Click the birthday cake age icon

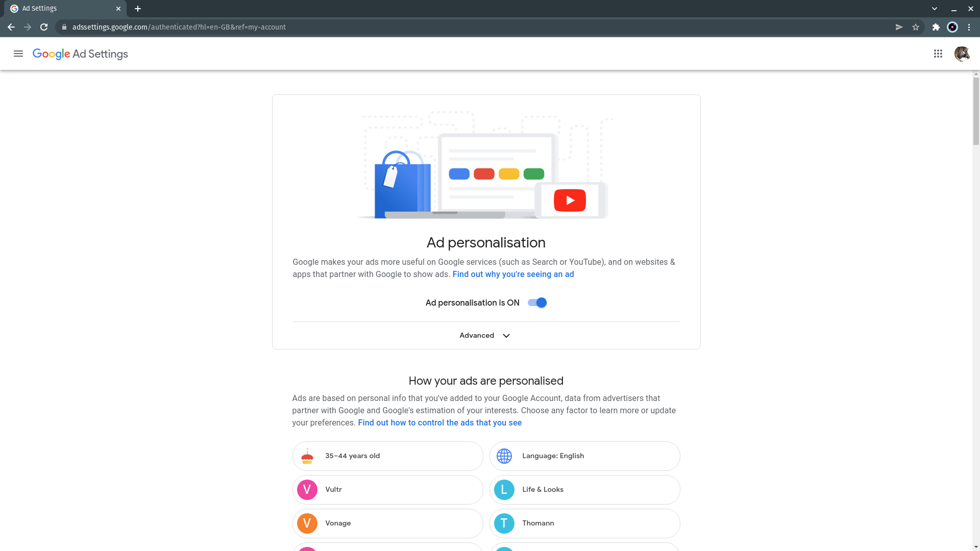click(307, 456)
